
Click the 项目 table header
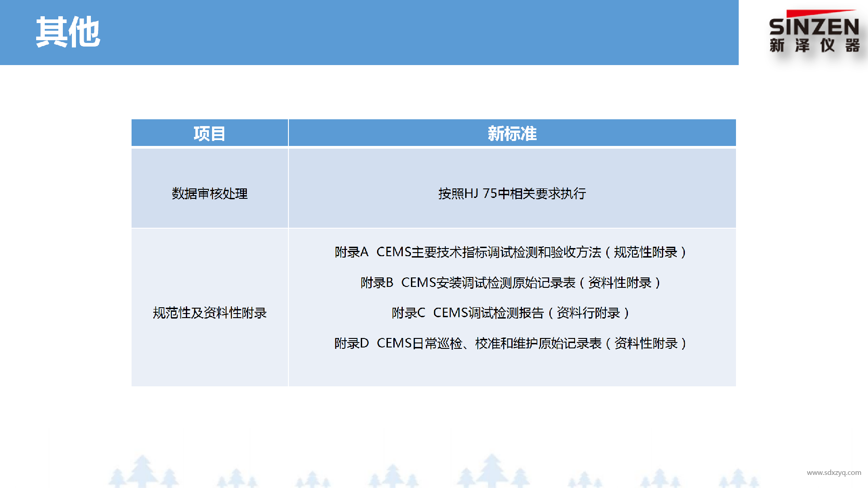(x=210, y=133)
